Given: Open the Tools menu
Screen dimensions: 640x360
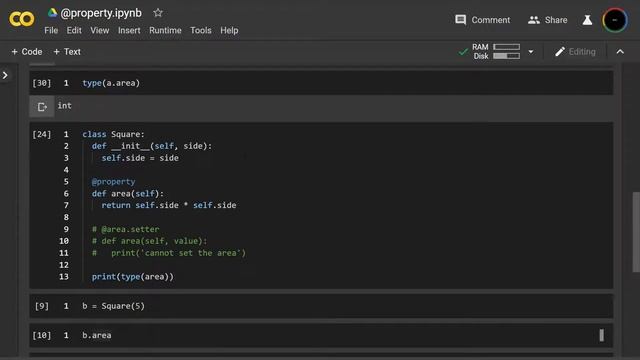Looking at the screenshot, I should tap(201, 31).
